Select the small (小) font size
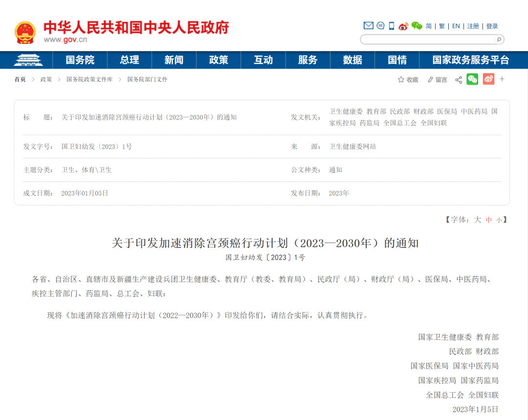This screenshot has width=528, height=420. 499,220
